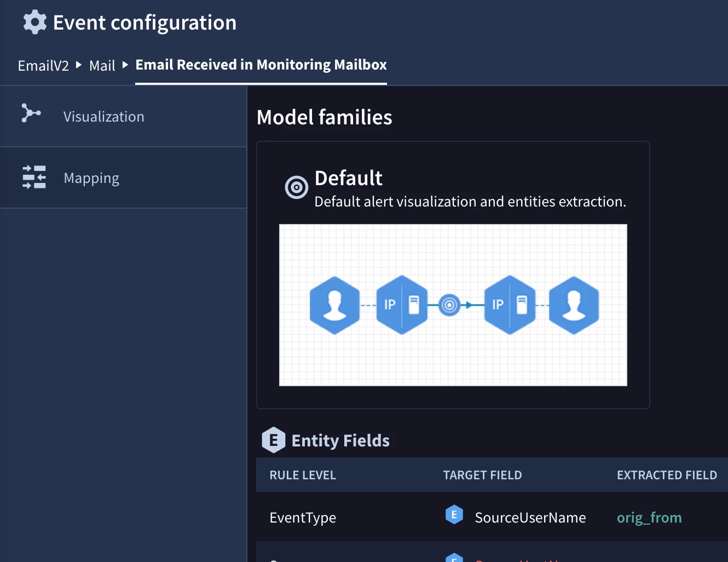Open the Mapping sidebar item
The image size is (728, 562).
(123, 178)
